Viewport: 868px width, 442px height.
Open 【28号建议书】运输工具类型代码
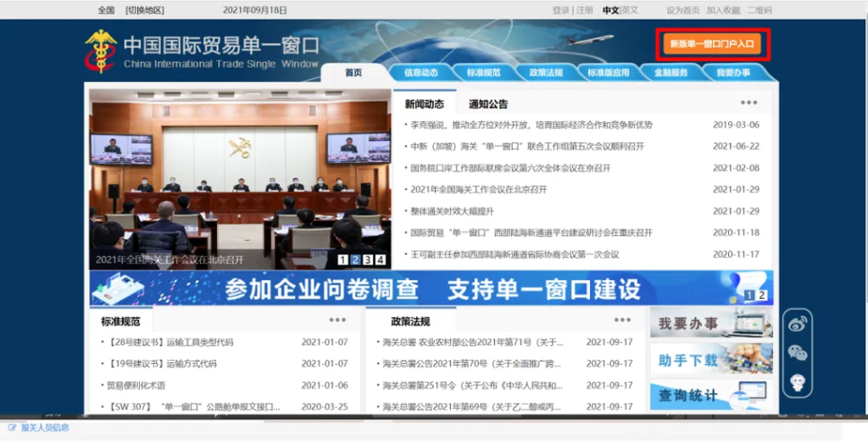[170, 342]
